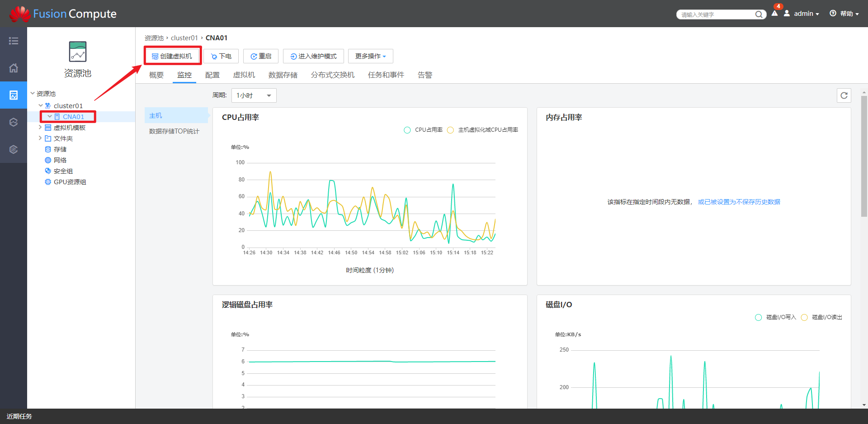Select GPU资源组 in the resource tree
The width and height of the screenshot is (868, 424).
[x=70, y=182]
